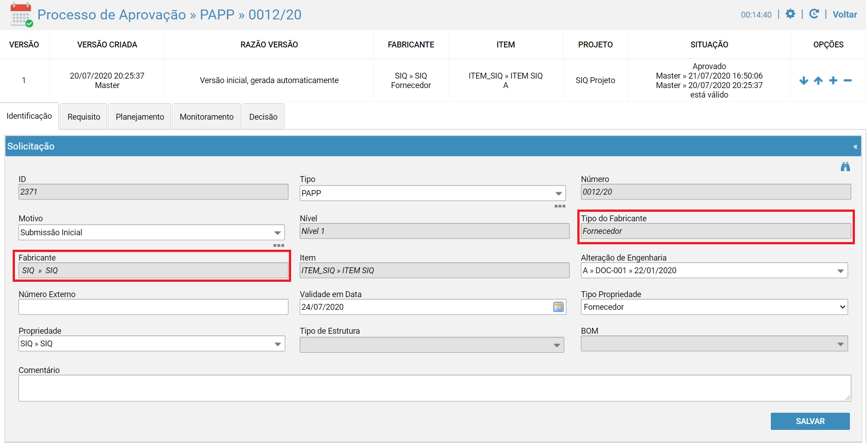868x443 pixels.
Task: Click the ellipsis below Tipo dropdown
Action: coord(560,206)
